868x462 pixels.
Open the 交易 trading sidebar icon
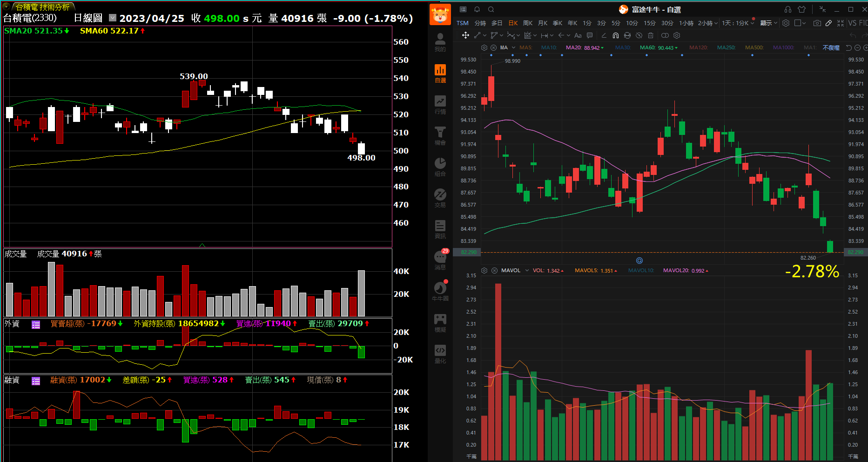tap(440, 198)
